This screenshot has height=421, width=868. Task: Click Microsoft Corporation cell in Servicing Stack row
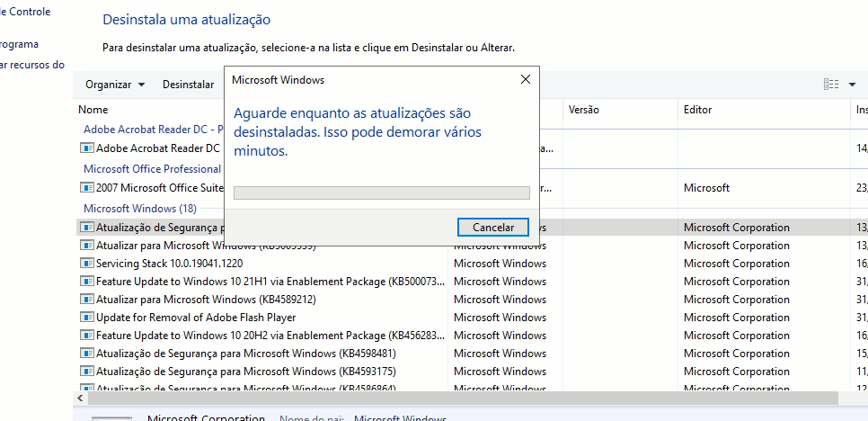pos(736,263)
